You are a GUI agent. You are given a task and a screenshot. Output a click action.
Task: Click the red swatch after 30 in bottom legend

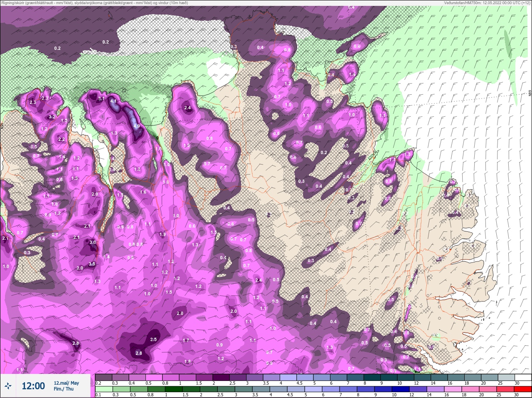[x=522, y=389]
